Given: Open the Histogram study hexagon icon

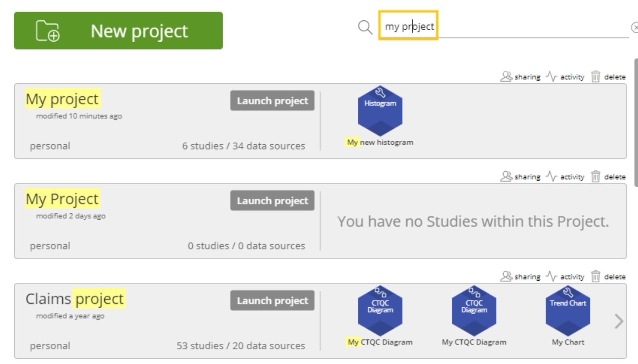Looking at the screenshot, I should (x=380, y=111).
